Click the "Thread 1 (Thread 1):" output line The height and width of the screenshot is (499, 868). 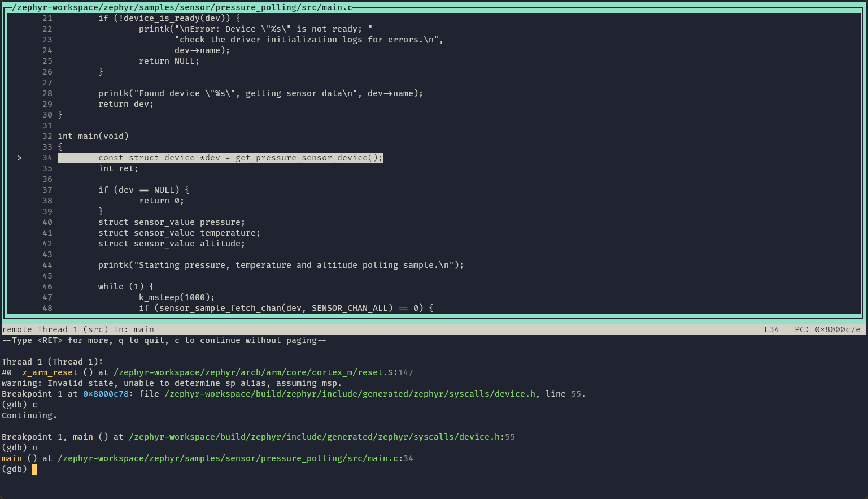point(53,362)
